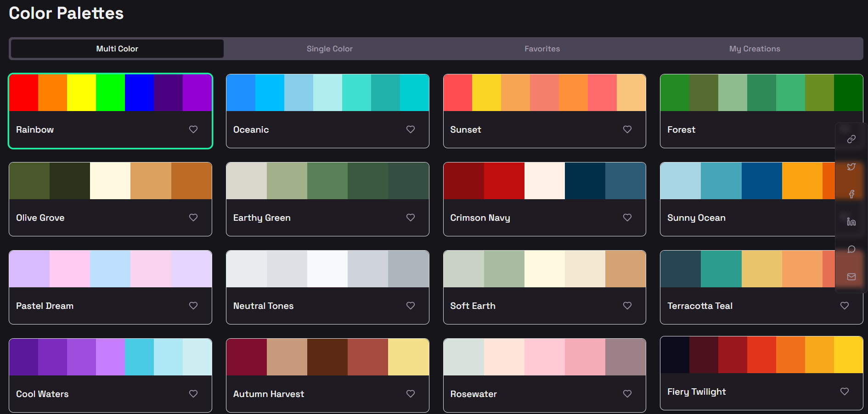Switch to the Favorites tab
Viewport: 868px width, 414px height.
pos(542,49)
